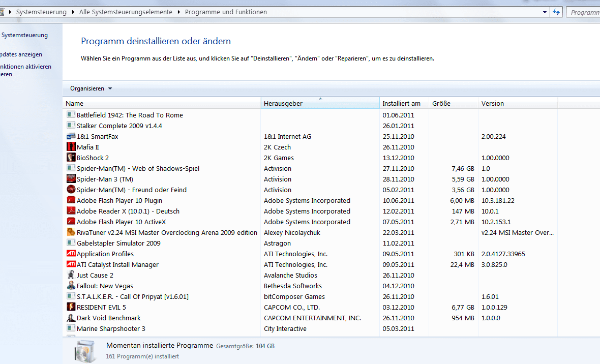Select the BioShock 2 entry name

(x=93, y=158)
